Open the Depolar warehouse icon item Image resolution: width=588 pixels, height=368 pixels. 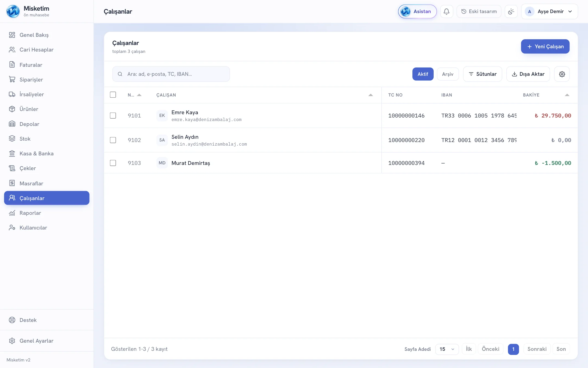47,124
